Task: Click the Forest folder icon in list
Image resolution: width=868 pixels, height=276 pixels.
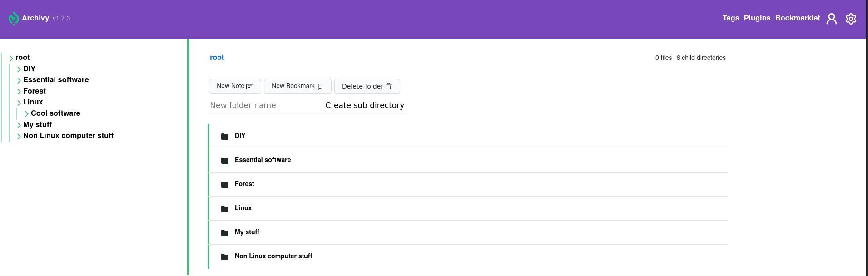Action: pos(225,184)
